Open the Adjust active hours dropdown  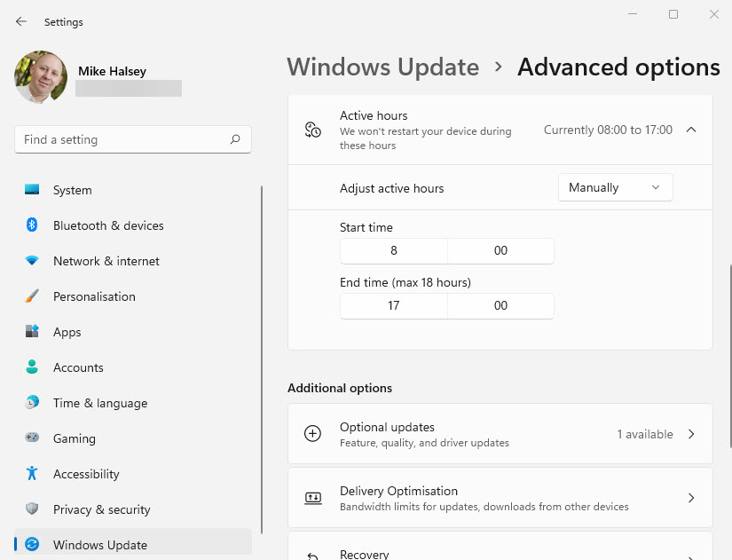click(615, 187)
